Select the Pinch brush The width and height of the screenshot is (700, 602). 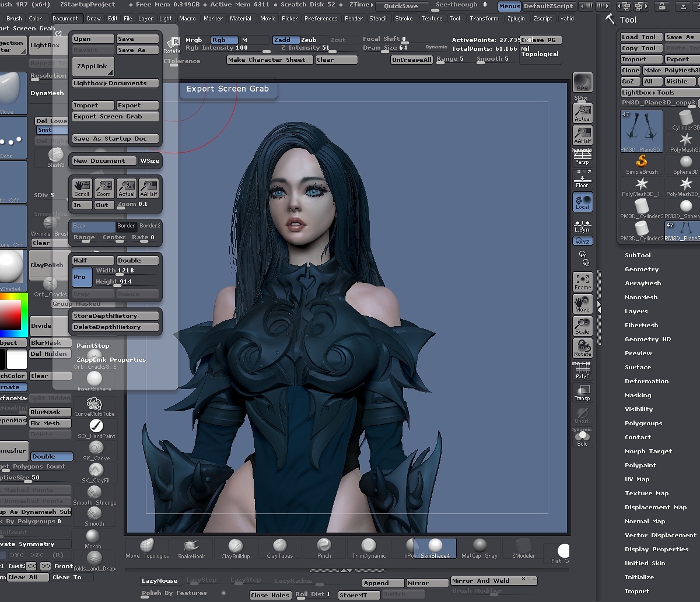pyautogui.click(x=324, y=548)
